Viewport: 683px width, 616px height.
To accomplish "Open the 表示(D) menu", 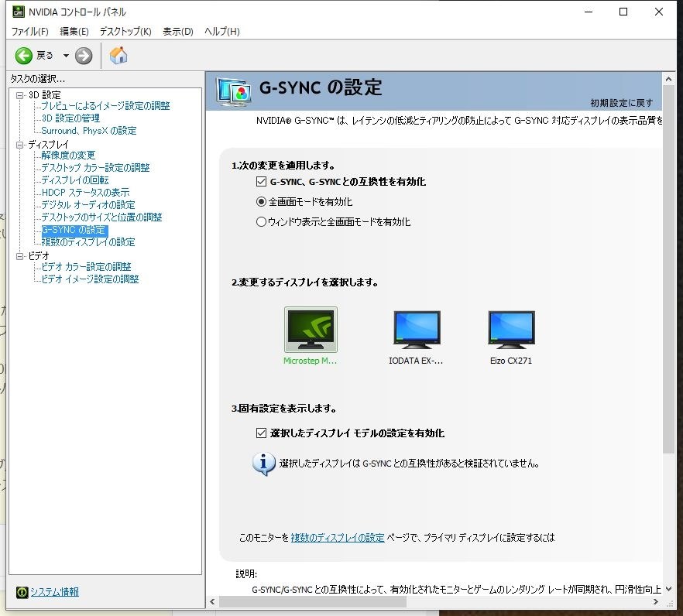I will [178, 32].
